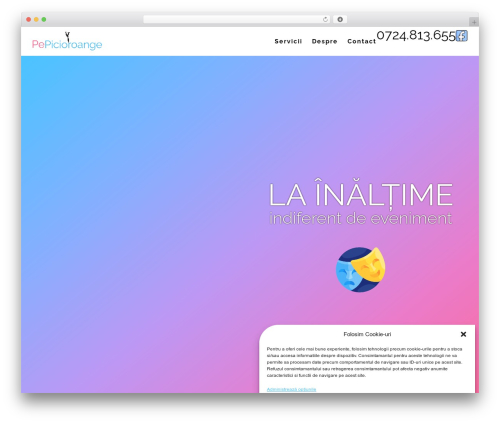Click the red window close dot

point(29,20)
